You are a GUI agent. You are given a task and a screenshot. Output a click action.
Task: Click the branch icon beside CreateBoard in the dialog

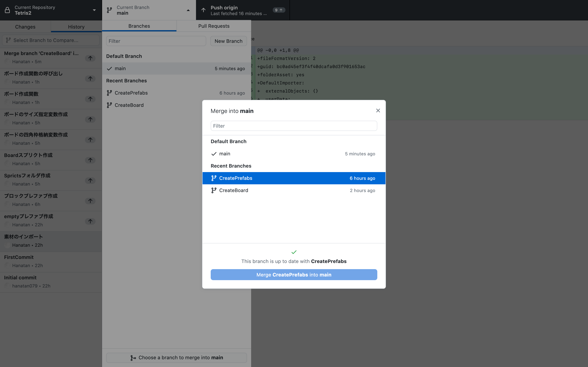point(214,190)
